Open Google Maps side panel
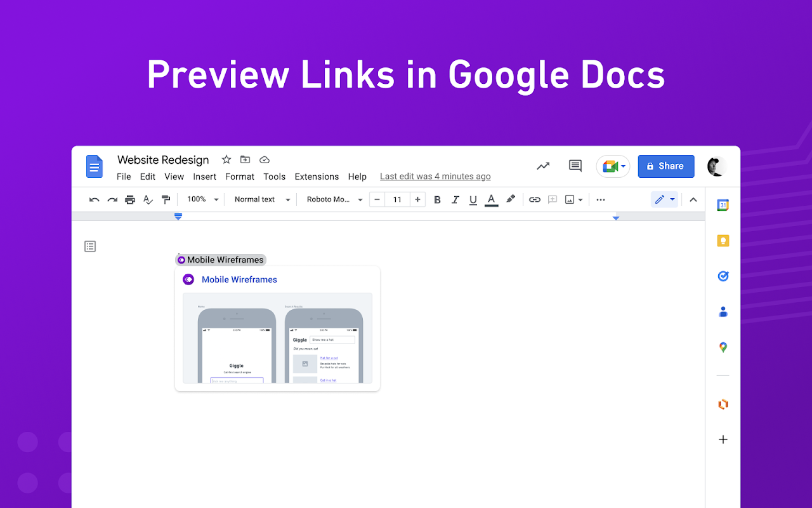The width and height of the screenshot is (812, 508). [723, 347]
